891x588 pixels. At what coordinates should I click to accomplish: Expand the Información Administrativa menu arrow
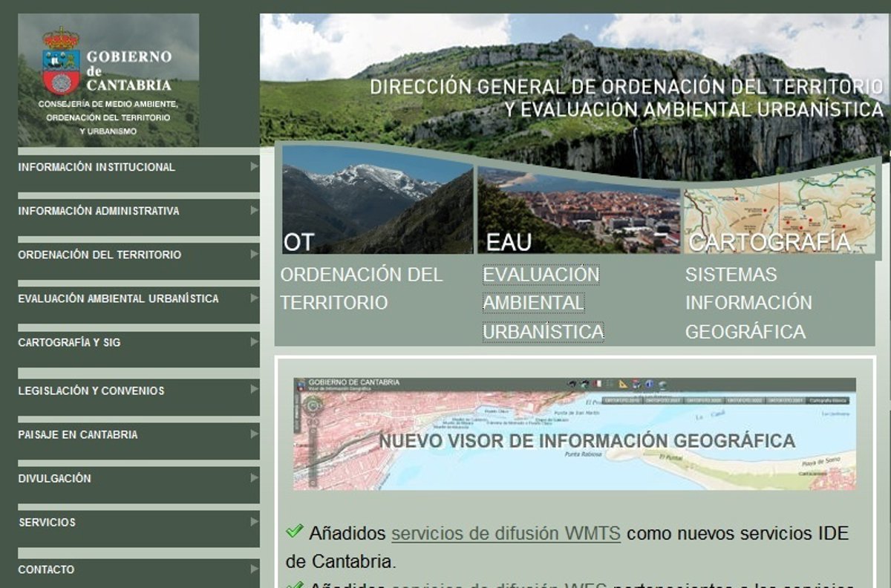click(x=254, y=210)
